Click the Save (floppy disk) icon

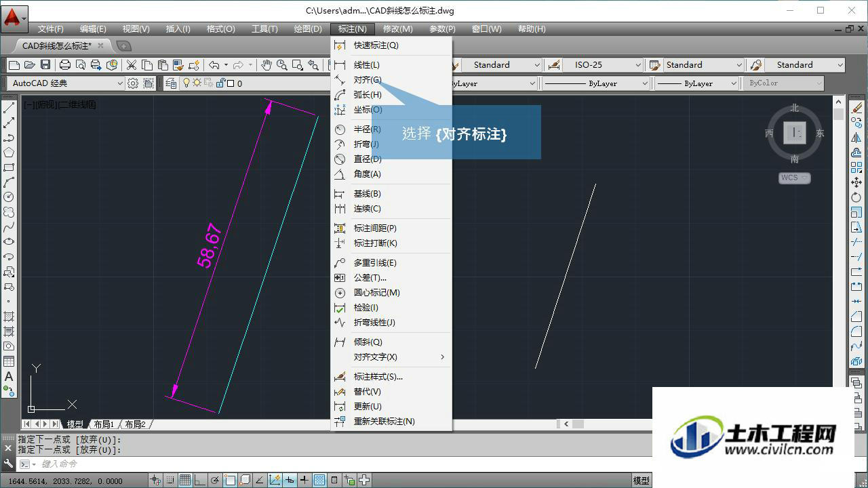point(45,65)
